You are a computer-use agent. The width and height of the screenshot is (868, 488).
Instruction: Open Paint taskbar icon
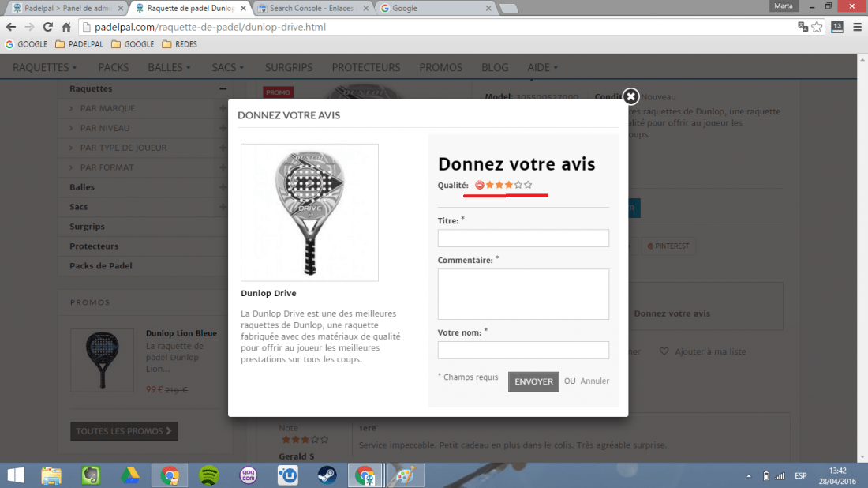pyautogui.click(x=406, y=475)
